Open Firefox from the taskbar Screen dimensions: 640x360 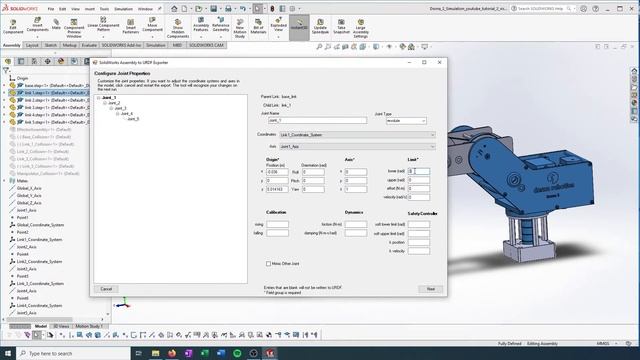point(172,353)
